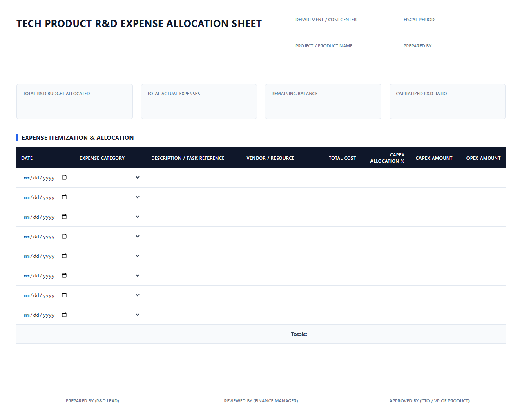The height and width of the screenshot is (420, 522).
Task: Click the Date column header
Action: (x=27, y=158)
